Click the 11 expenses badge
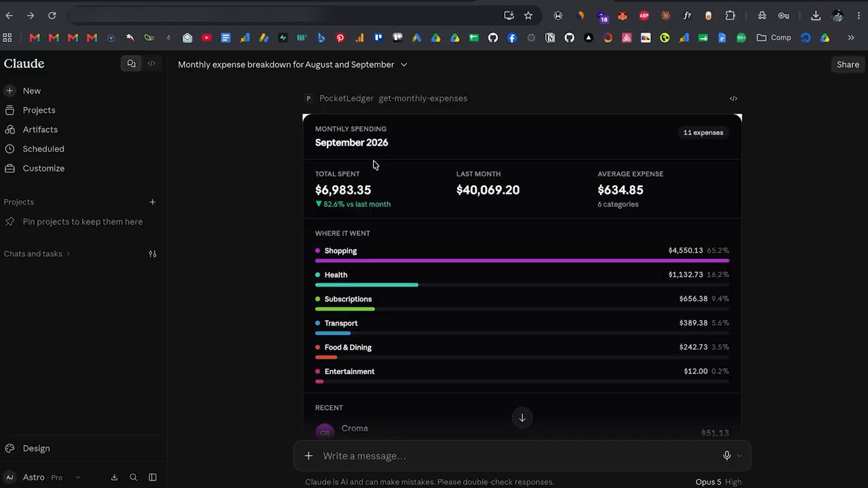This screenshot has width=868, height=488. [703, 133]
